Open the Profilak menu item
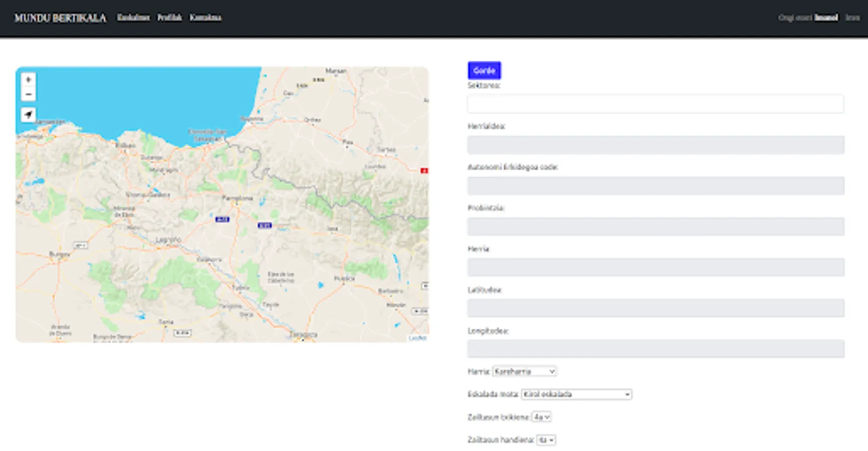Viewport: 868px width, 451px height. (169, 18)
